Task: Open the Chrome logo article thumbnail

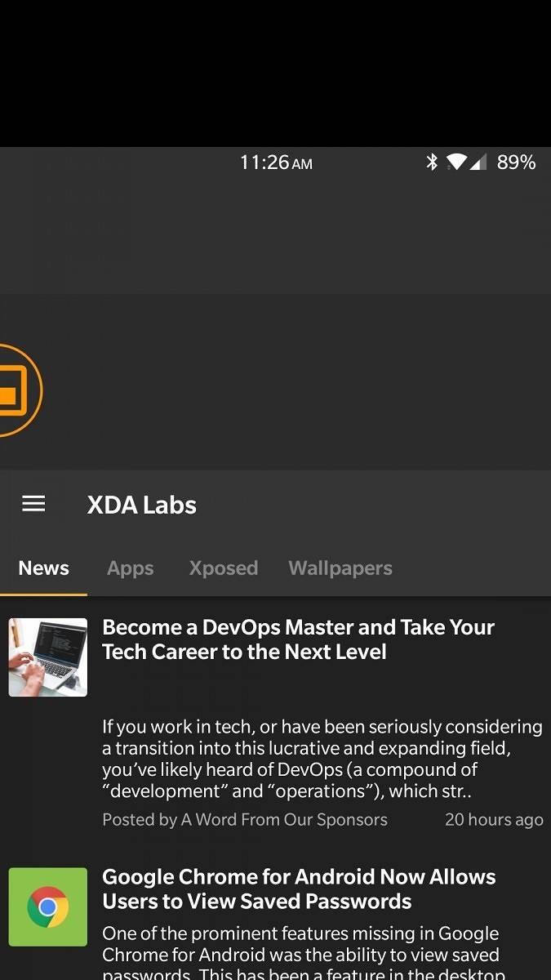Action: tap(48, 906)
